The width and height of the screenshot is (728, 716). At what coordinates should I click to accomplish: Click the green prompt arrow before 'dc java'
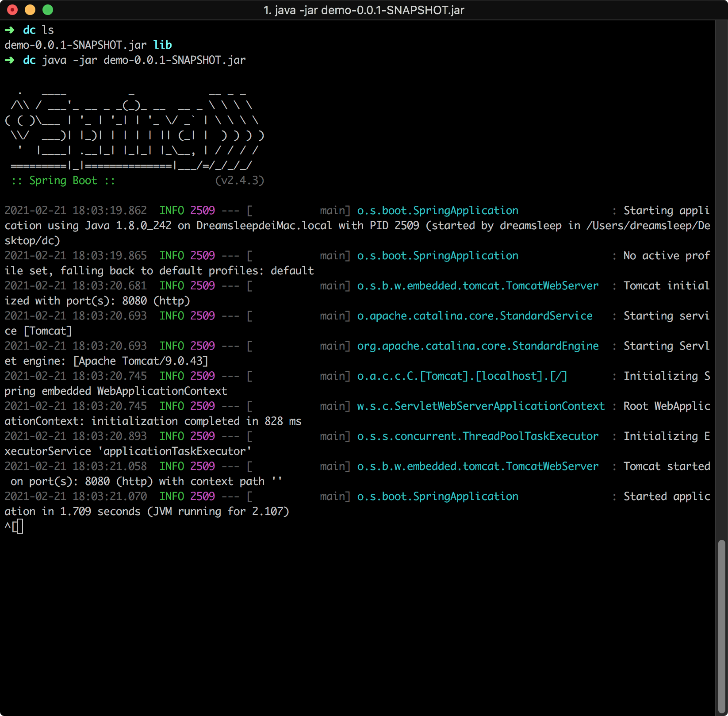[9, 60]
